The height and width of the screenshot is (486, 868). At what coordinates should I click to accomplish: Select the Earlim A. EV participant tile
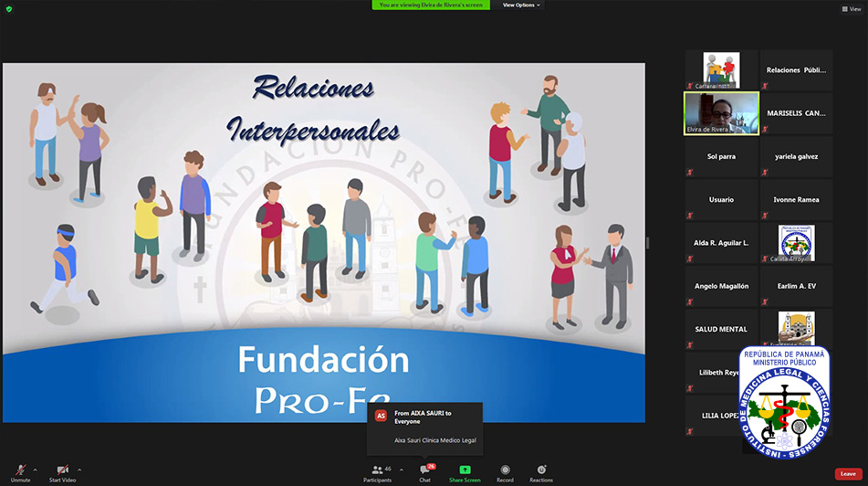tap(796, 286)
